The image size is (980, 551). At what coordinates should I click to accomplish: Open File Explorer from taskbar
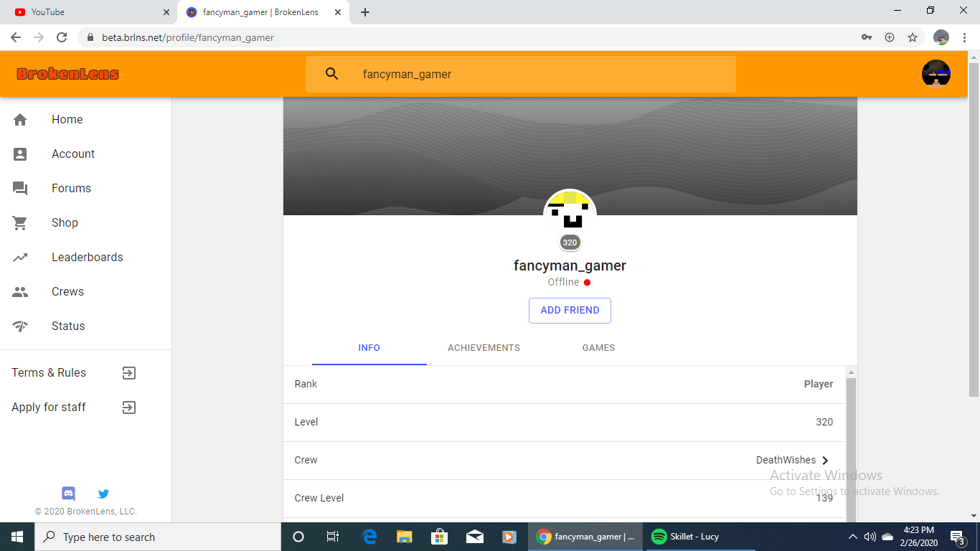tap(405, 537)
